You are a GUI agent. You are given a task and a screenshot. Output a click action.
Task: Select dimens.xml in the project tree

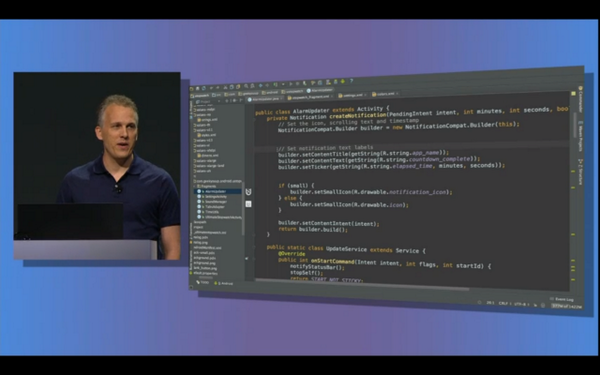click(208, 155)
